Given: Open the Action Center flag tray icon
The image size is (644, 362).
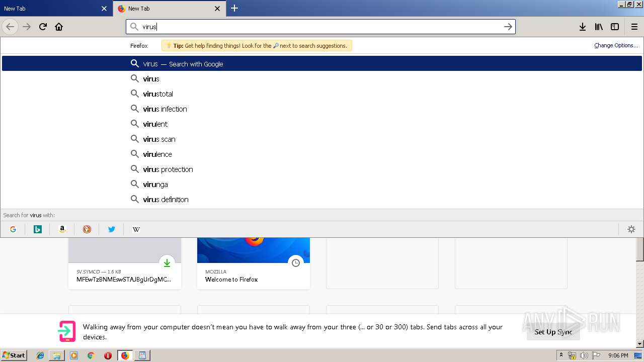Looking at the screenshot, I should (x=596, y=355).
